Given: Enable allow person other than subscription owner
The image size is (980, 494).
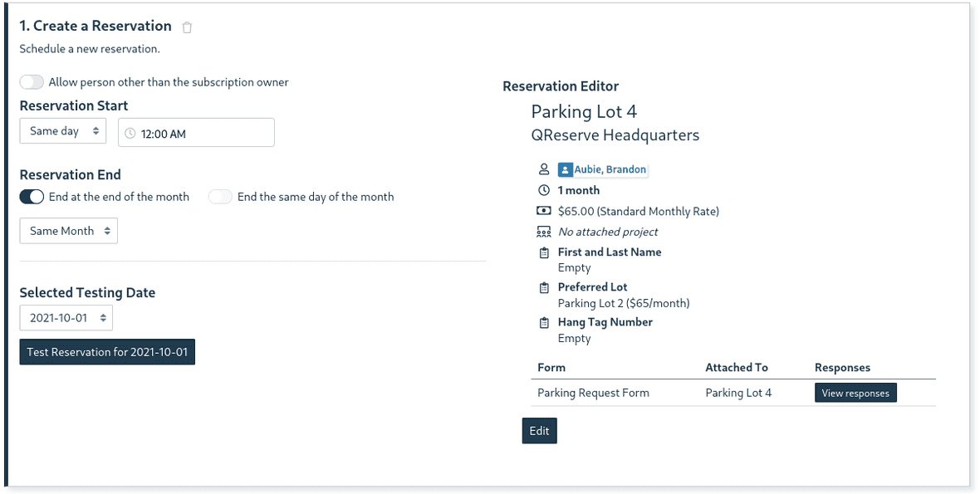Looking at the screenshot, I should 31,82.
